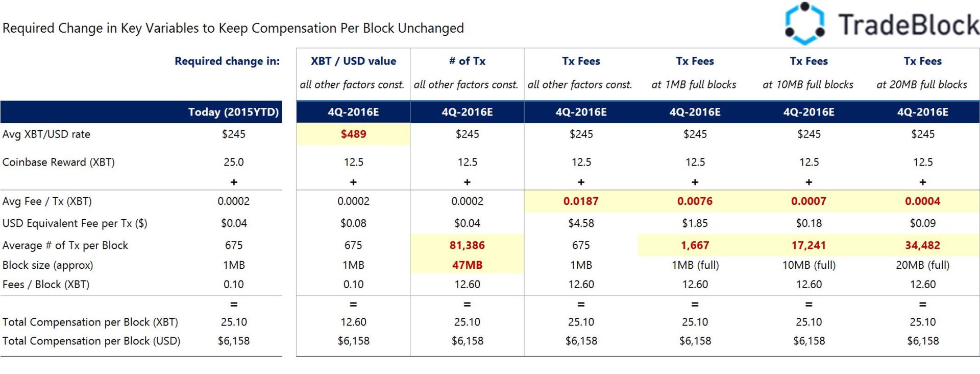Click the red 0.0187 average fee value
This screenshot has height=374, width=980.
click(x=581, y=201)
